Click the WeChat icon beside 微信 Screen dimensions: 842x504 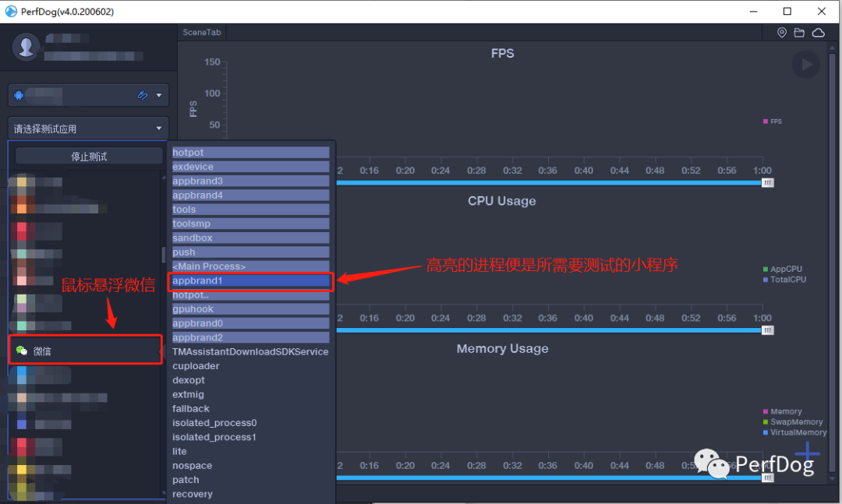pos(22,351)
